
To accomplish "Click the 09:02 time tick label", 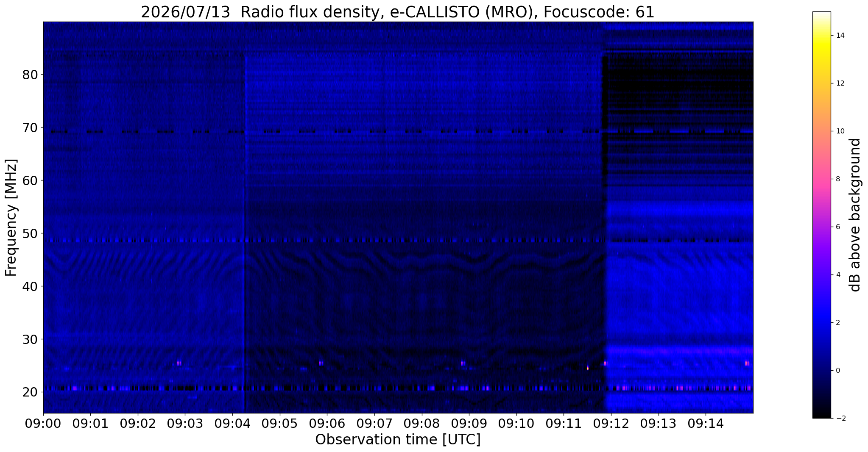I will 138,423.
